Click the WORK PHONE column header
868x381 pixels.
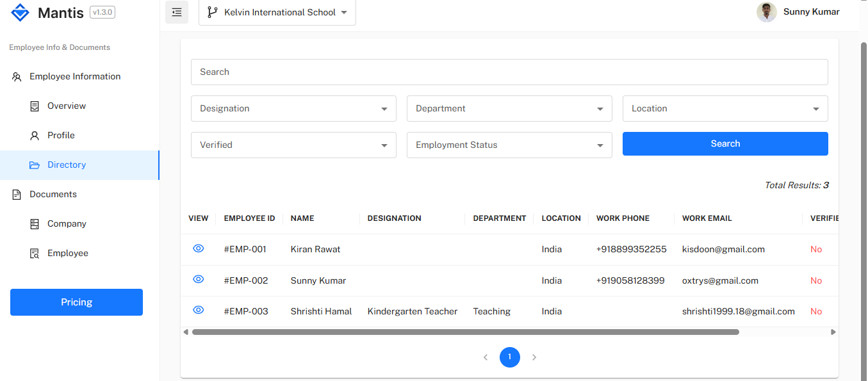tap(623, 218)
